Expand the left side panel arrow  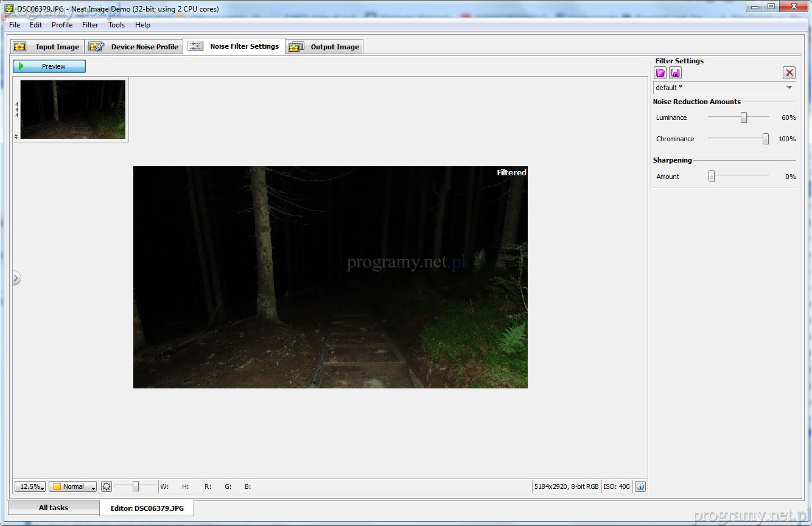pos(16,278)
